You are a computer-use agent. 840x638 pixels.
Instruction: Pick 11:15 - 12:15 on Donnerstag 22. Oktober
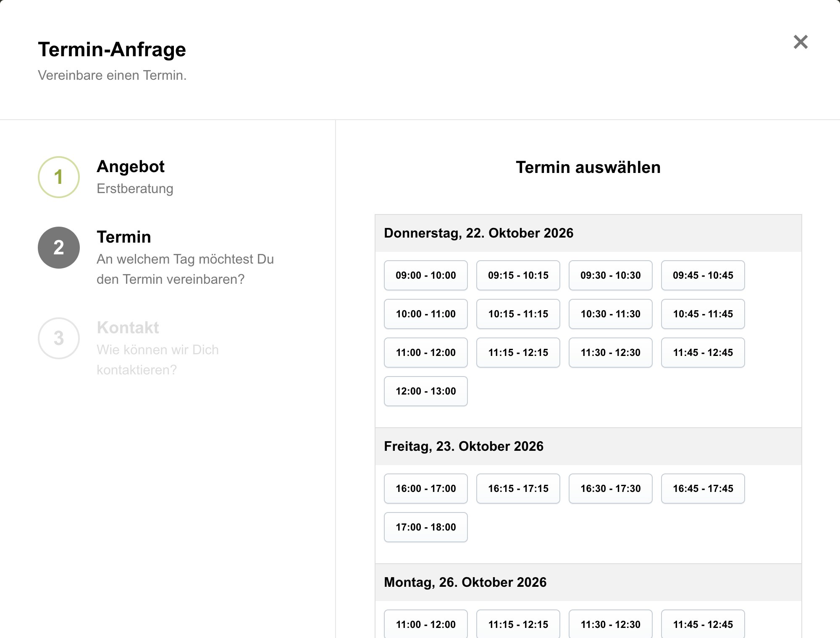click(518, 353)
